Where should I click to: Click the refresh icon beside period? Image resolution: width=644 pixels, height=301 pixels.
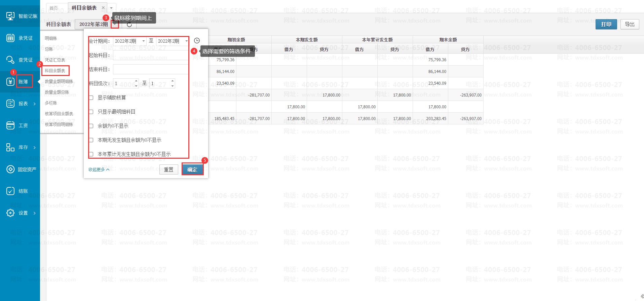[129, 24]
